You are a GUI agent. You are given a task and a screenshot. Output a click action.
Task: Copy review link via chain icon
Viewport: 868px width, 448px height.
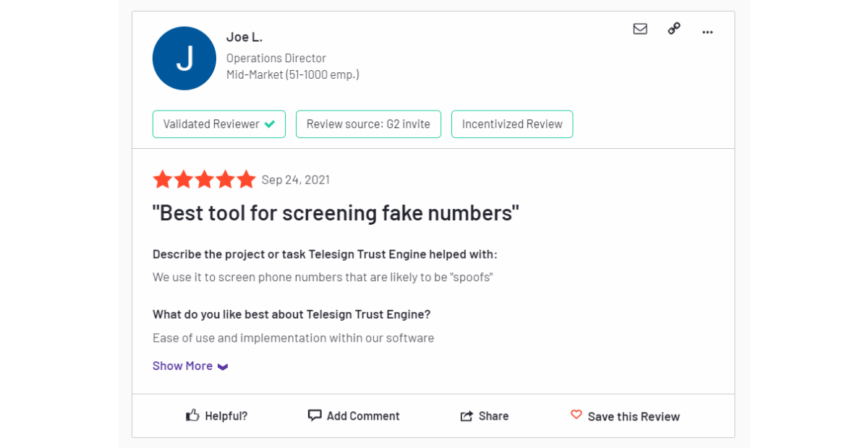click(674, 28)
